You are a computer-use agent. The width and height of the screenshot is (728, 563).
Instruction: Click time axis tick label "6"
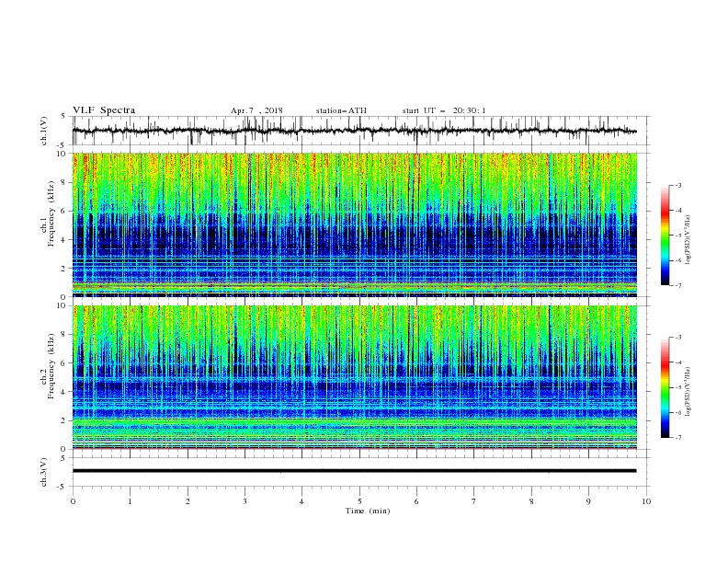(x=416, y=501)
